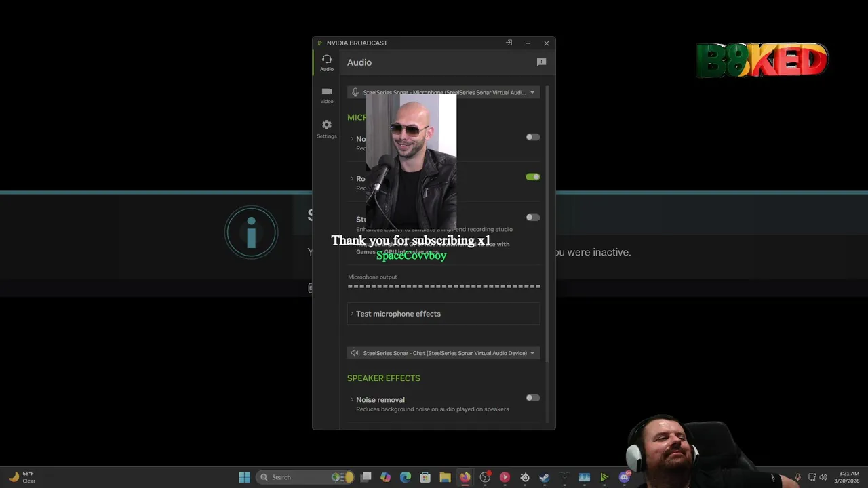Switch to Firefox in the taskbar
This screenshot has width=868, height=488.
tap(465, 477)
